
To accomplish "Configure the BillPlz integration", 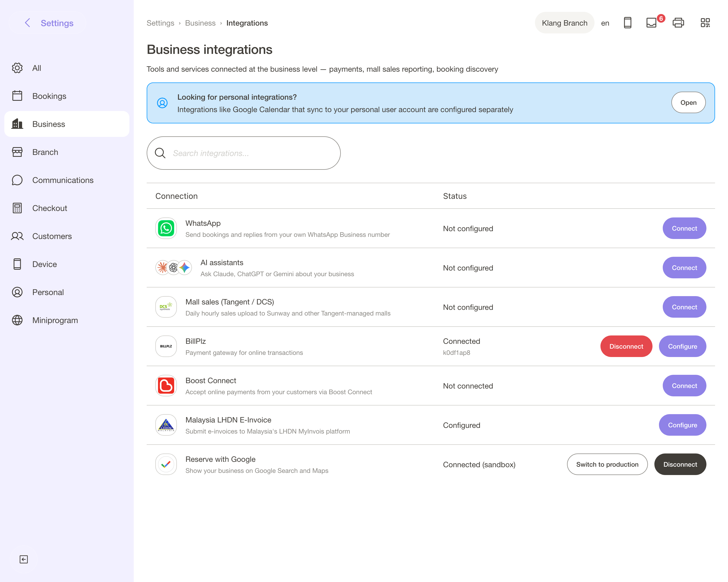I will [682, 347].
